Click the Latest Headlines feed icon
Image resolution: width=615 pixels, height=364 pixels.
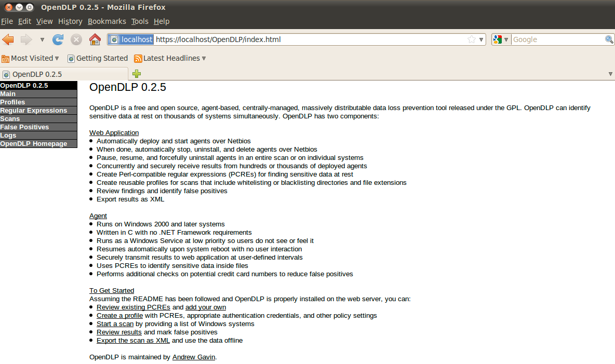(x=138, y=58)
